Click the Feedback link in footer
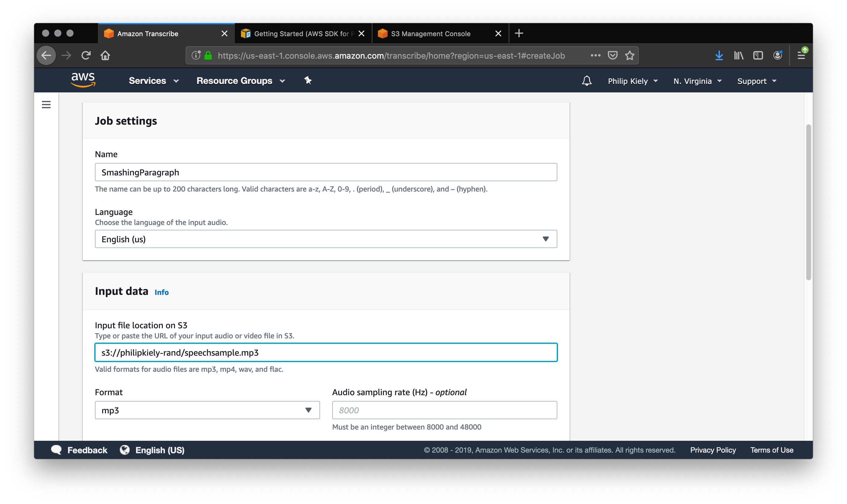Screen dimensions: 847x504 (x=87, y=450)
